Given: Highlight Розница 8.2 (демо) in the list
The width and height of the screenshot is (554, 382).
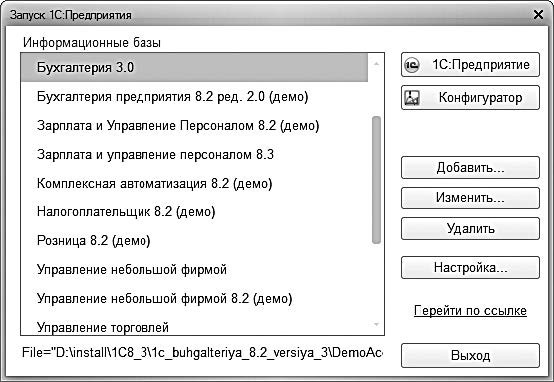Looking at the screenshot, I should click(x=194, y=241).
